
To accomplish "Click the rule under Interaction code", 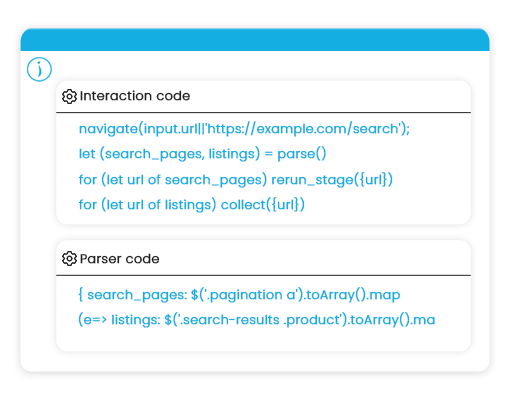I will coord(263,113).
